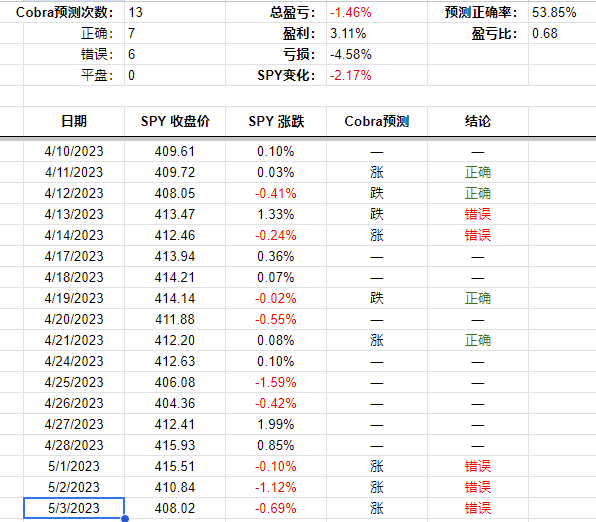Click closing price 409.61 for 4/10/2023
The width and height of the screenshot is (596, 522).
(175, 151)
